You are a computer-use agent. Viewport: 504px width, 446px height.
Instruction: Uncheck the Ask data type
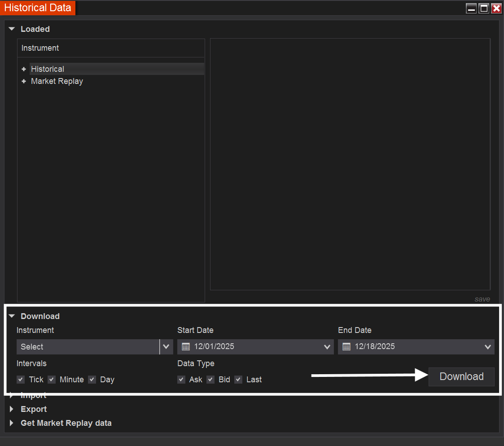pyautogui.click(x=181, y=380)
